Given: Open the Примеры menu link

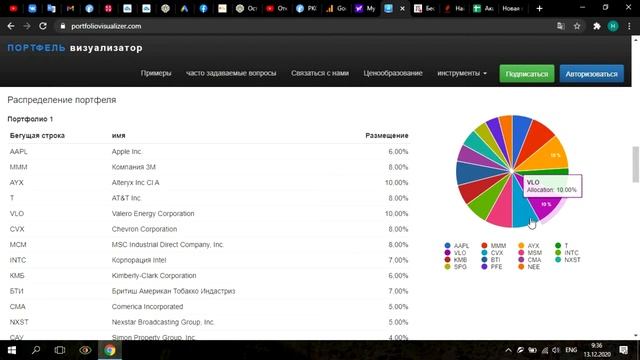Looking at the screenshot, I should coord(156,73).
